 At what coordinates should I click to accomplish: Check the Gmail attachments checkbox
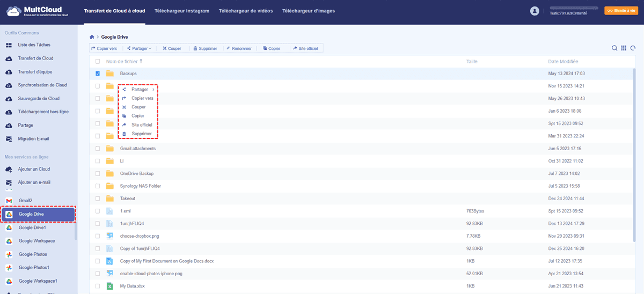click(x=98, y=149)
